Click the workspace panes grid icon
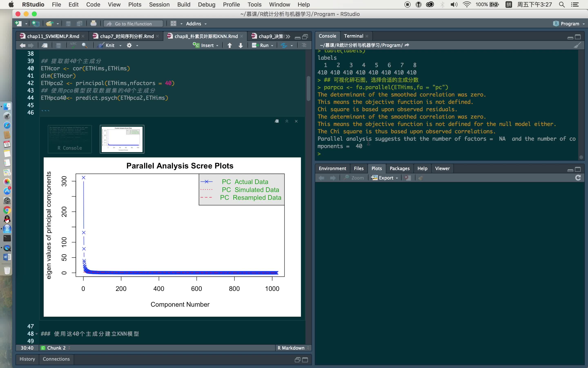 (174, 24)
